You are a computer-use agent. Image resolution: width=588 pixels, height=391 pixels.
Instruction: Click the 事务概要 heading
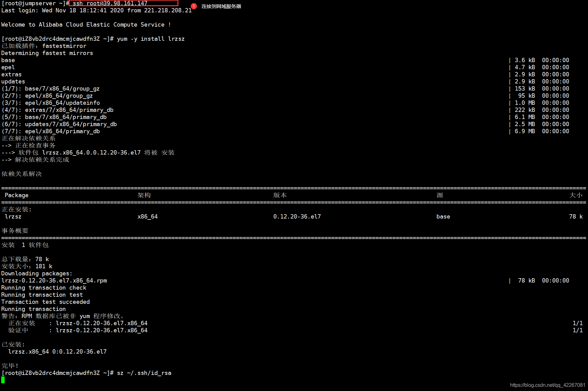(15, 231)
